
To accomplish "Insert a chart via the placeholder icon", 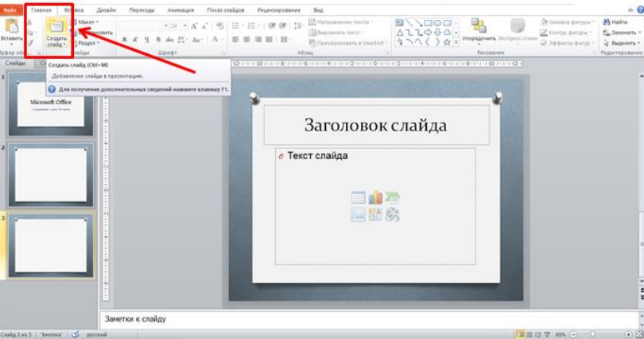I will point(374,197).
